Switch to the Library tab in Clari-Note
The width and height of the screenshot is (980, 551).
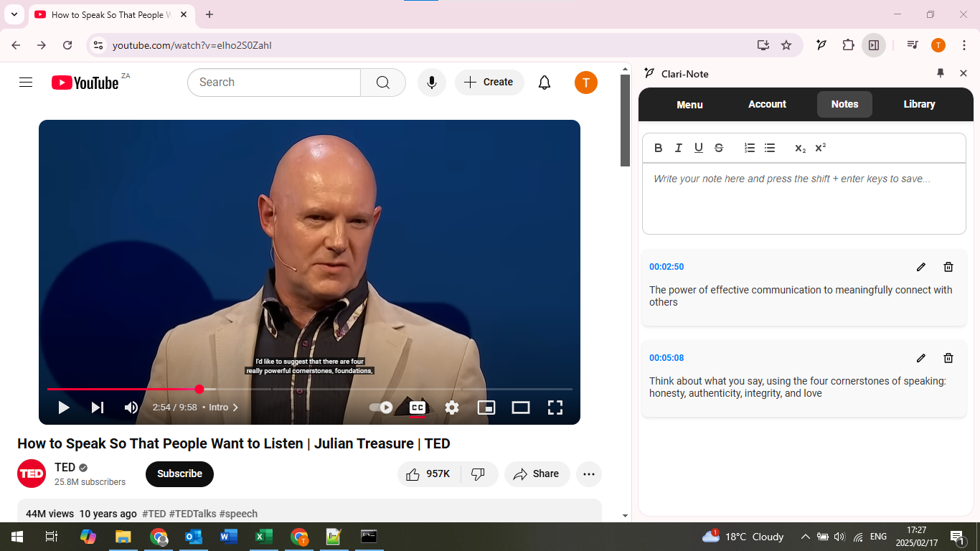point(919,104)
